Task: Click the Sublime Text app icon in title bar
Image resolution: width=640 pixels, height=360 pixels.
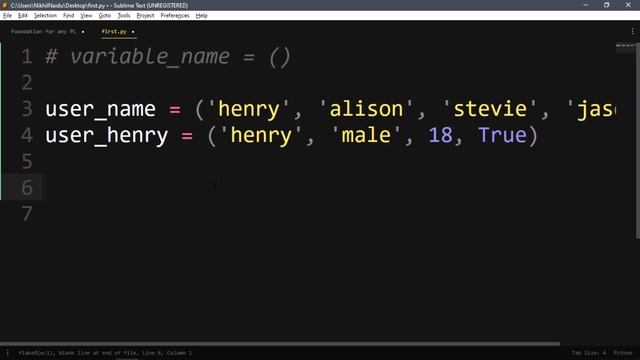Action: point(5,5)
